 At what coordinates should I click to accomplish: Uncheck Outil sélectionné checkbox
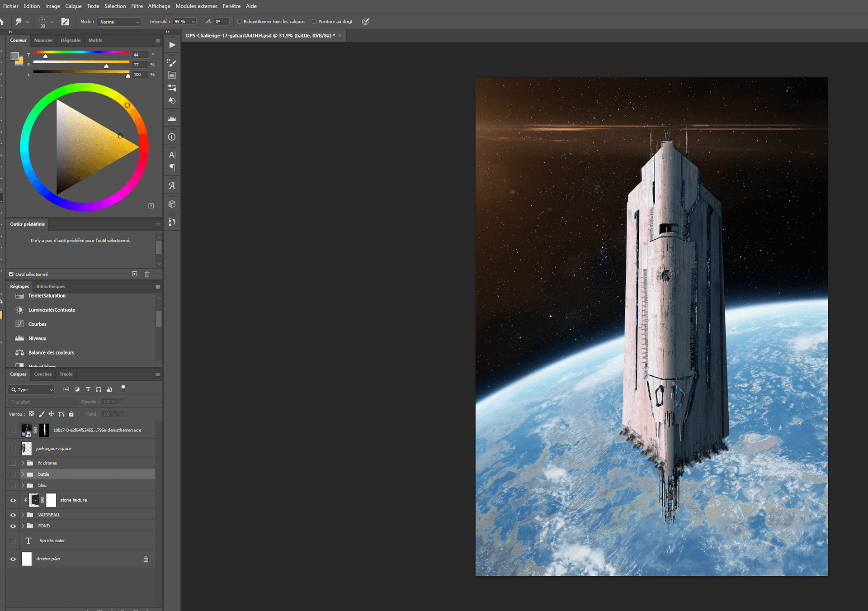pos(11,274)
